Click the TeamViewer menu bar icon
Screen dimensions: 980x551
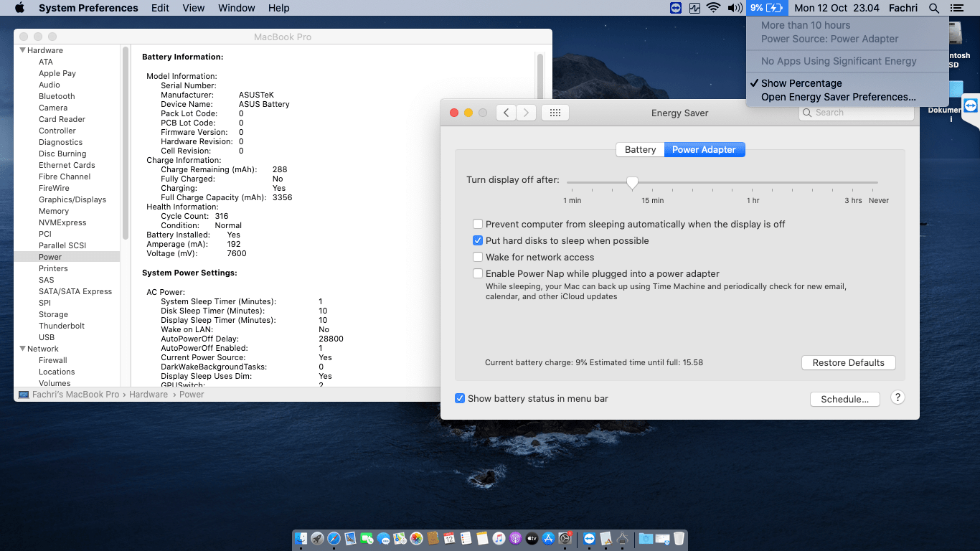click(677, 8)
